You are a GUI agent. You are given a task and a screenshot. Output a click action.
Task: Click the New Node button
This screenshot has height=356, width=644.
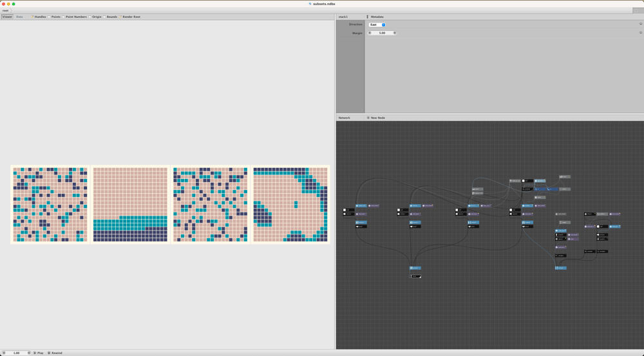(376, 118)
